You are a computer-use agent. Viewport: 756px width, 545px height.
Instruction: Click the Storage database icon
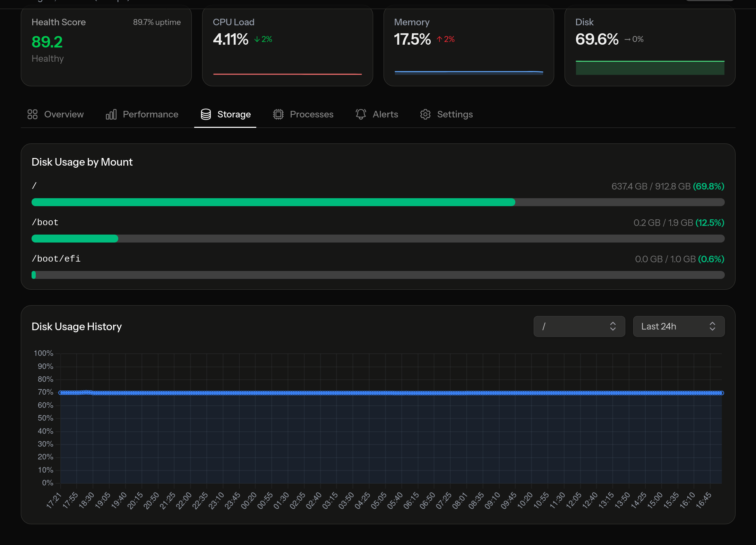[206, 114]
